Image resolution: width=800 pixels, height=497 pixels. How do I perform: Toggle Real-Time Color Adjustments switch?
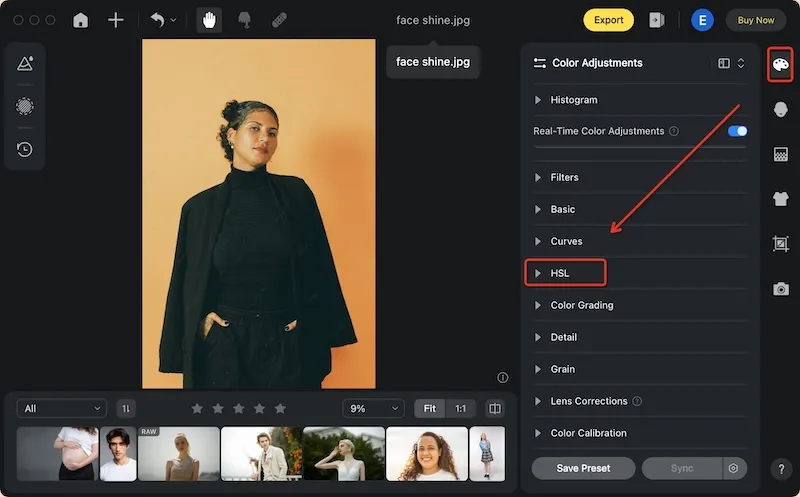(737, 131)
